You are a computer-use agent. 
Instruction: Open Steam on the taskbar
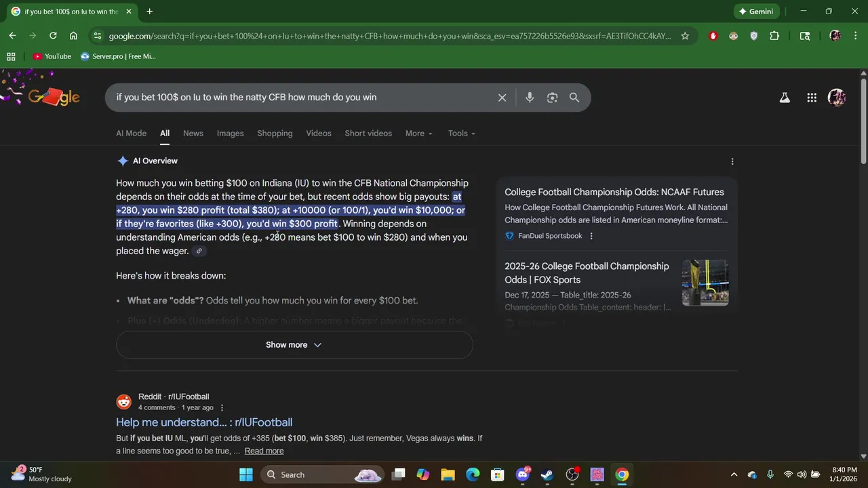point(547,474)
